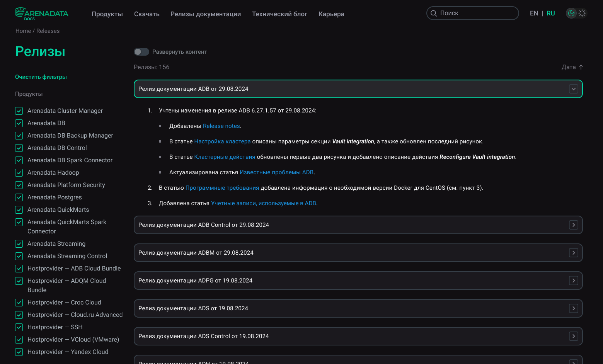603x364 pixels.
Task: Open the Скачать menu item
Action: [146, 14]
